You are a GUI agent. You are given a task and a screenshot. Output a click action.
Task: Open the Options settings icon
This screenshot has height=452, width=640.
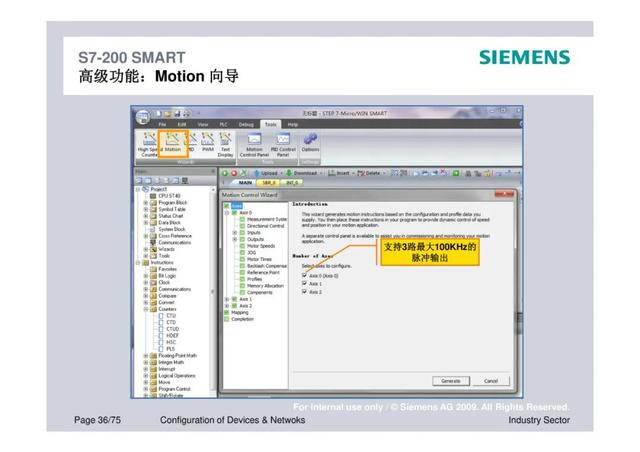click(x=310, y=143)
